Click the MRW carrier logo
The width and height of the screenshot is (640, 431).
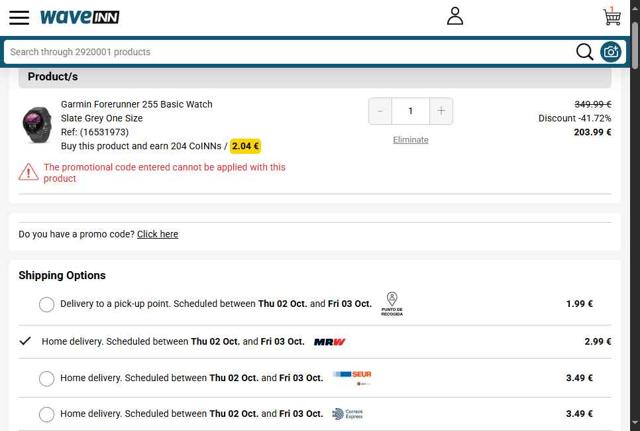(329, 342)
